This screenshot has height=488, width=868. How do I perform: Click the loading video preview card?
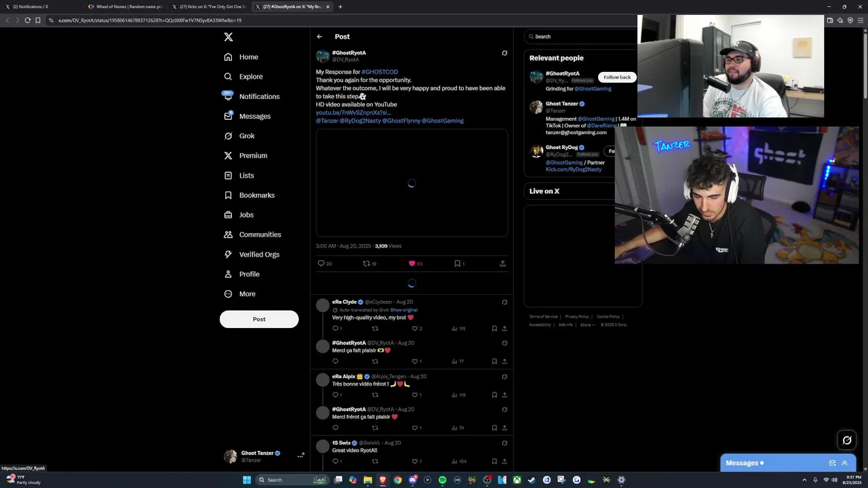(412, 183)
